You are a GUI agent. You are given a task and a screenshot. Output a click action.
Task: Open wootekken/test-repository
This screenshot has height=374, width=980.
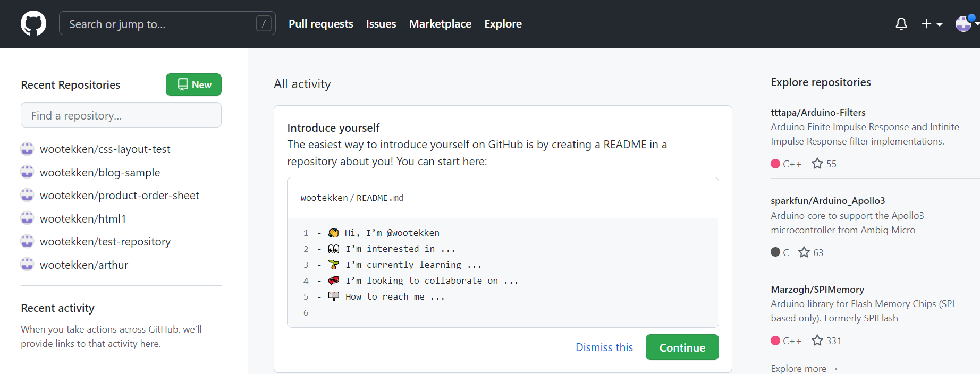click(x=105, y=242)
